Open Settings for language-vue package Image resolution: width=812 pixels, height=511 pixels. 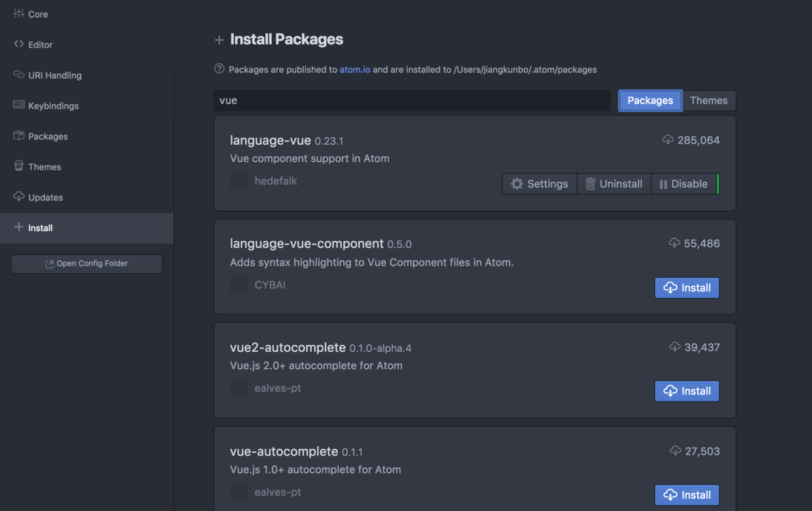coord(540,184)
